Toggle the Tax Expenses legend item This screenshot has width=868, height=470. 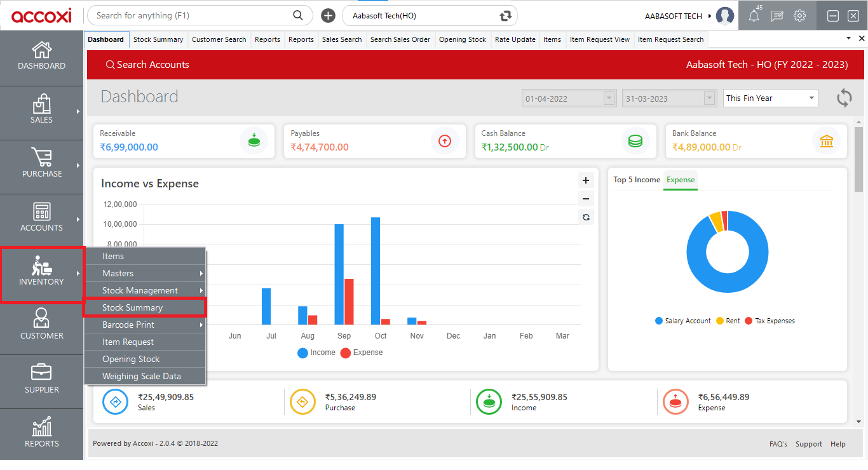click(770, 321)
